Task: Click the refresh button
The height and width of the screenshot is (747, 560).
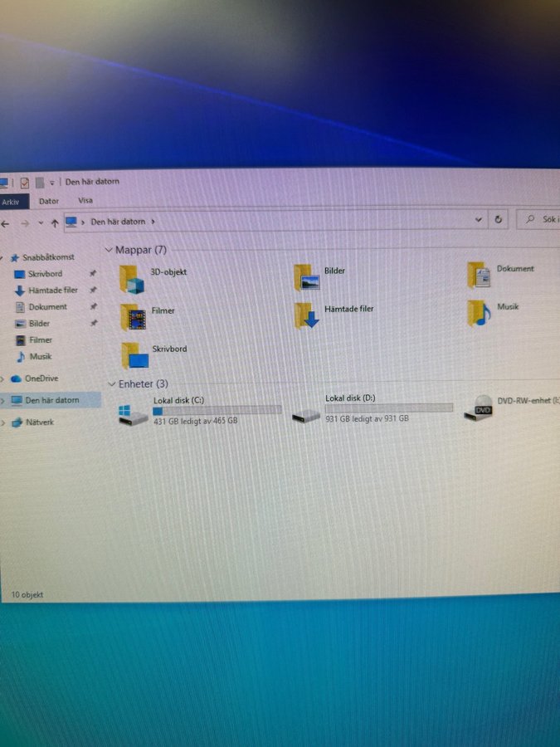Action: point(499,220)
